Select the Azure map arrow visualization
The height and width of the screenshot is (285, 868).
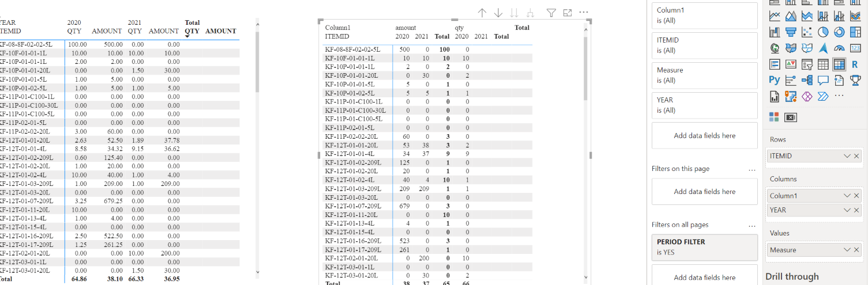point(823,48)
